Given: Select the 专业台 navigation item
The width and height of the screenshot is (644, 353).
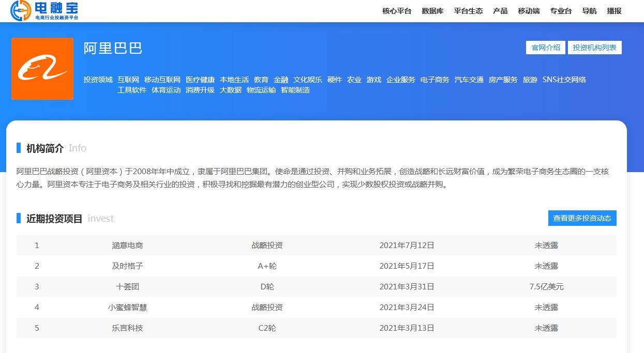Looking at the screenshot, I should [x=561, y=11].
